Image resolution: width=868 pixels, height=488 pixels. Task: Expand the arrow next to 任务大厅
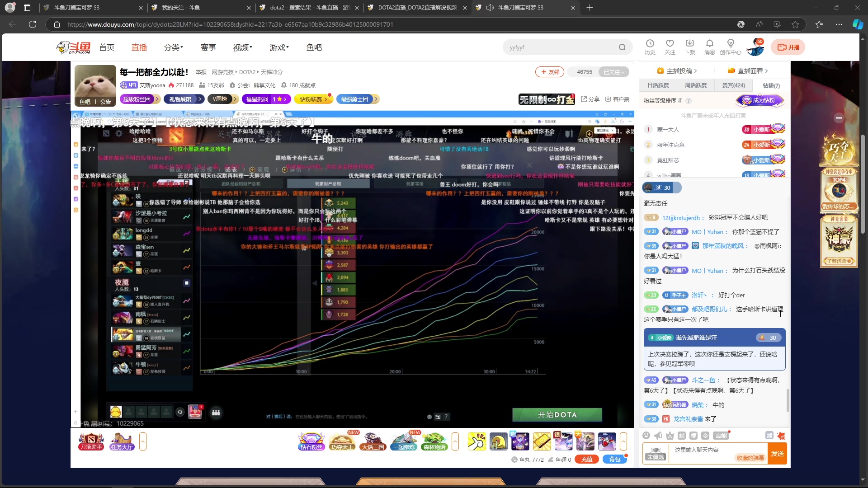(143, 441)
